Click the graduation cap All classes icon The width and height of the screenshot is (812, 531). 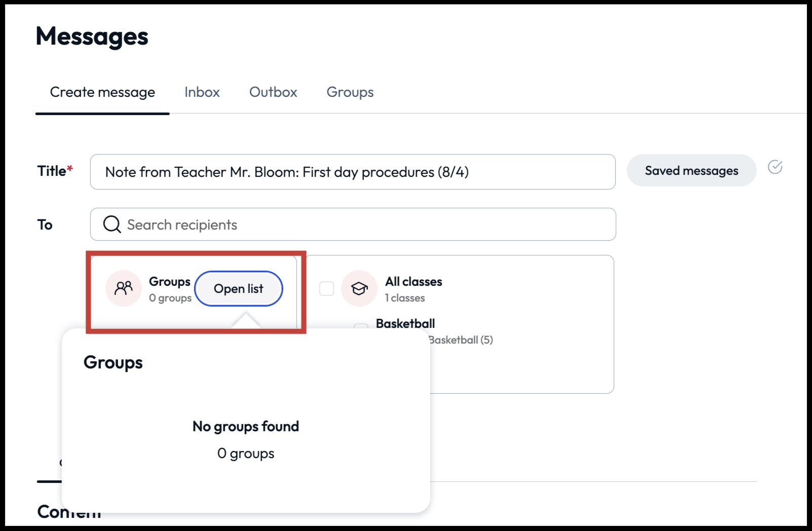pyautogui.click(x=359, y=288)
